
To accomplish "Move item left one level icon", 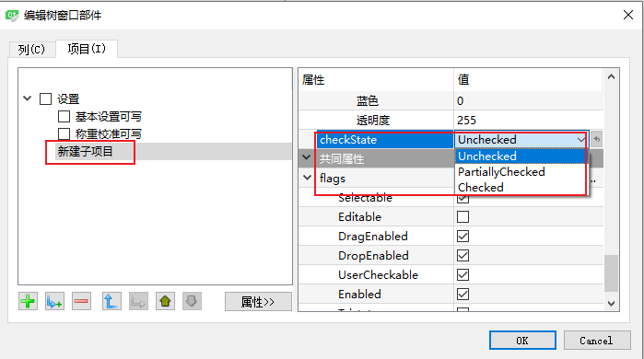I will tap(111, 302).
